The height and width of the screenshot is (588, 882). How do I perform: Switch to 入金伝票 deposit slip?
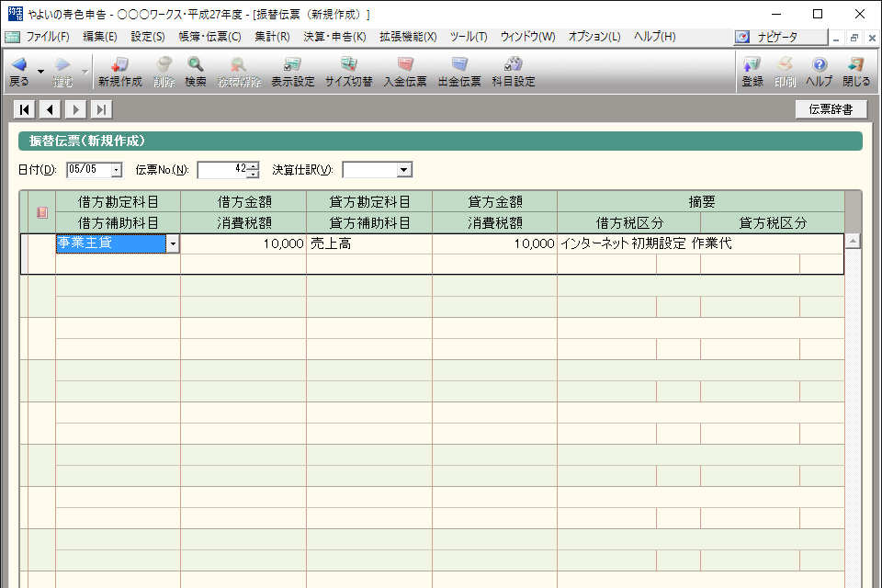point(405,72)
